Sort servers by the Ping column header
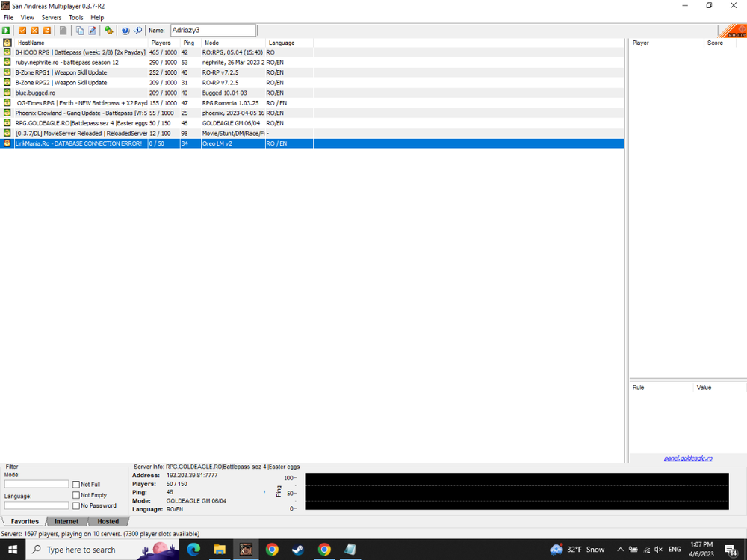The height and width of the screenshot is (560, 747). (x=188, y=43)
